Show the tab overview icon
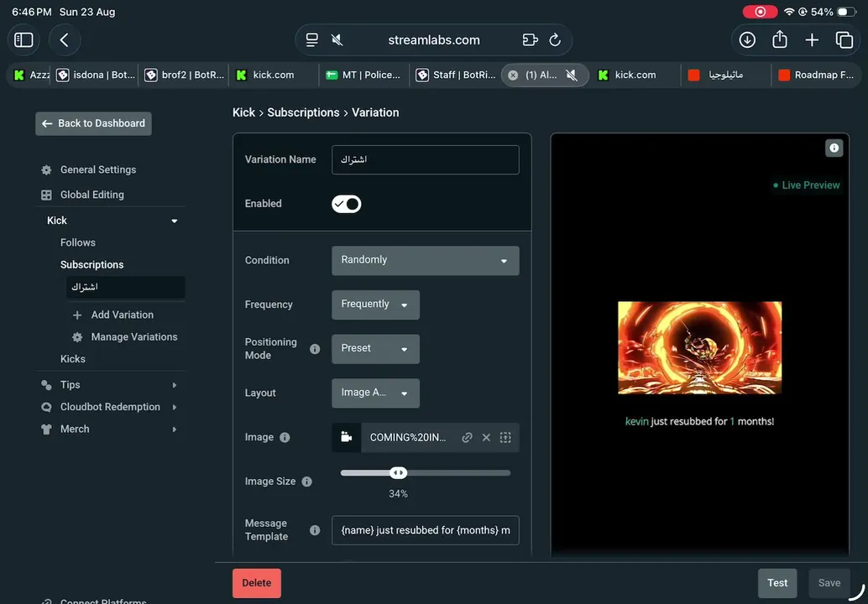Screen dimensions: 868x604 (x=844, y=39)
